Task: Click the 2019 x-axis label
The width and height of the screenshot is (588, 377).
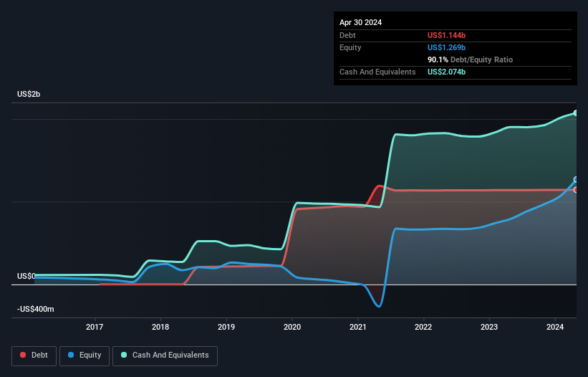Action: coord(226,327)
